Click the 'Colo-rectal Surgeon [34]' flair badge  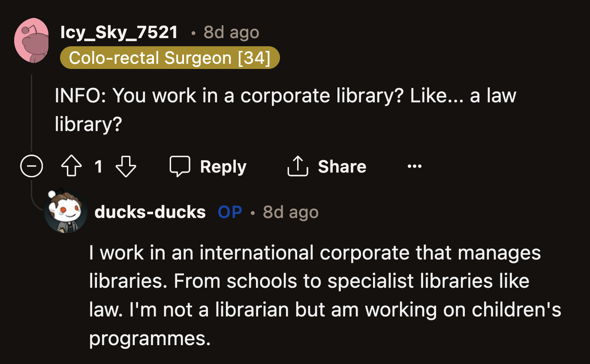pyautogui.click(x=170, y=57)
